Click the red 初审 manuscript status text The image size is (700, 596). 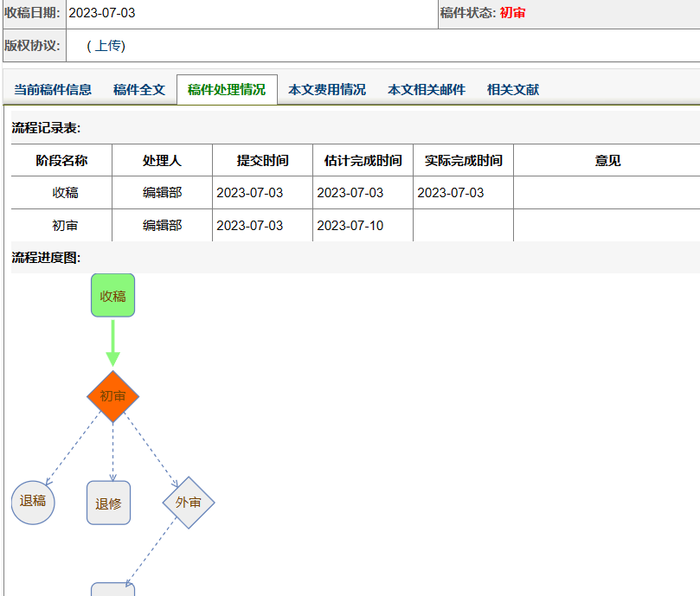(x=513, y=13)
